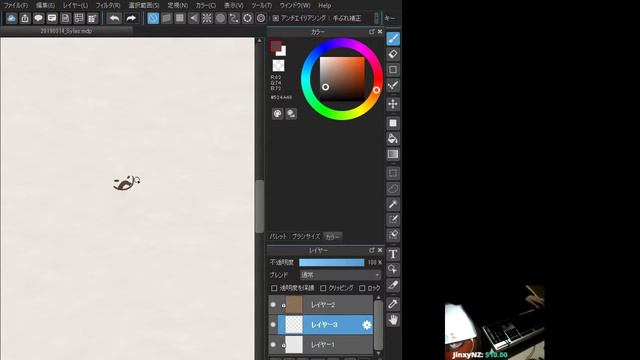The height and width of the screenshot is (360, 640).
Task: Click the snap settings ring icon
Action: pyautogui.click(x=247, y=18)
